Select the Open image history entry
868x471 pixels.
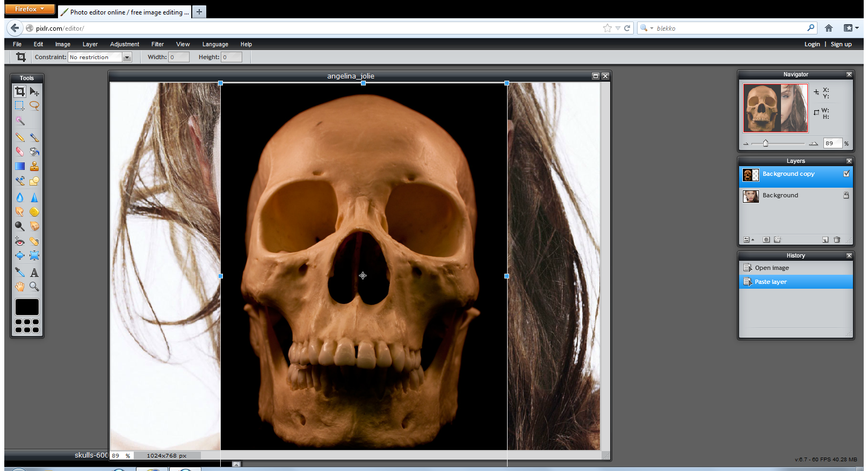(796, 268)
